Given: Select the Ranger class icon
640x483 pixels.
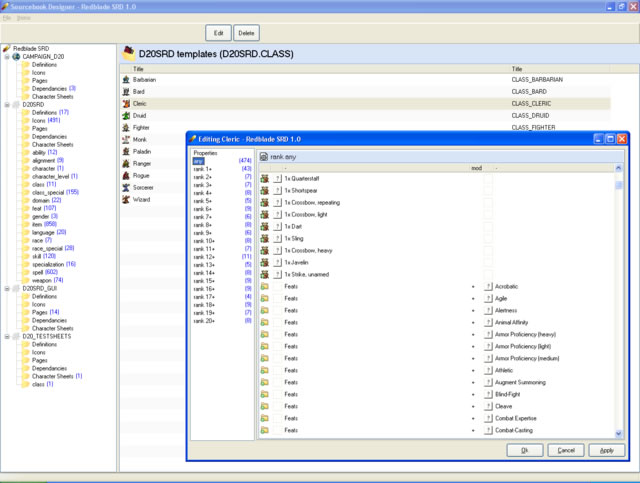Looking at the screenshot, I should click(x=126, y=163).
